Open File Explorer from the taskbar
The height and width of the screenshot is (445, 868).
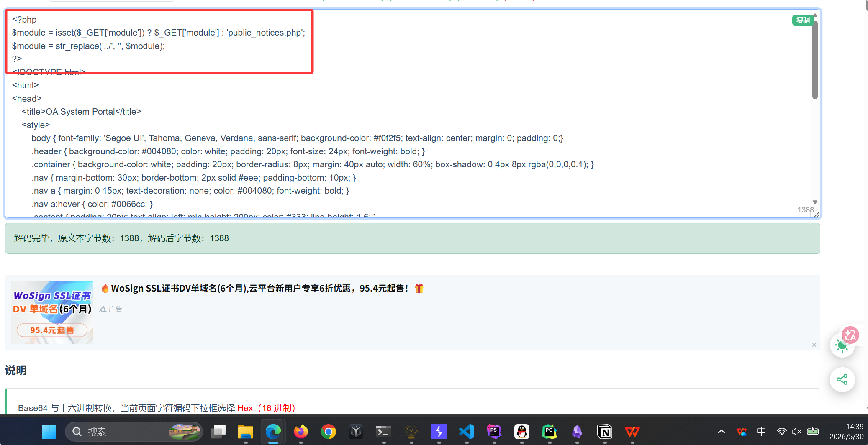246,432
